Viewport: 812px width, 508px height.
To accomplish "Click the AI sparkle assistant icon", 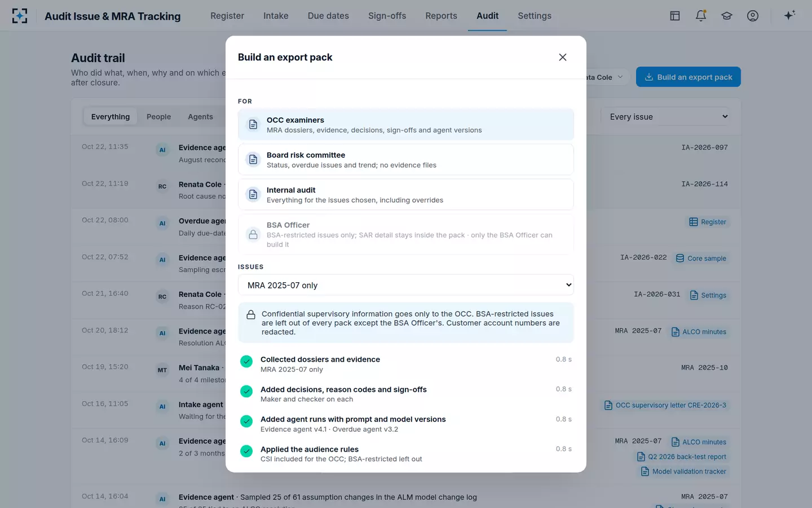I will coord(789,16).
